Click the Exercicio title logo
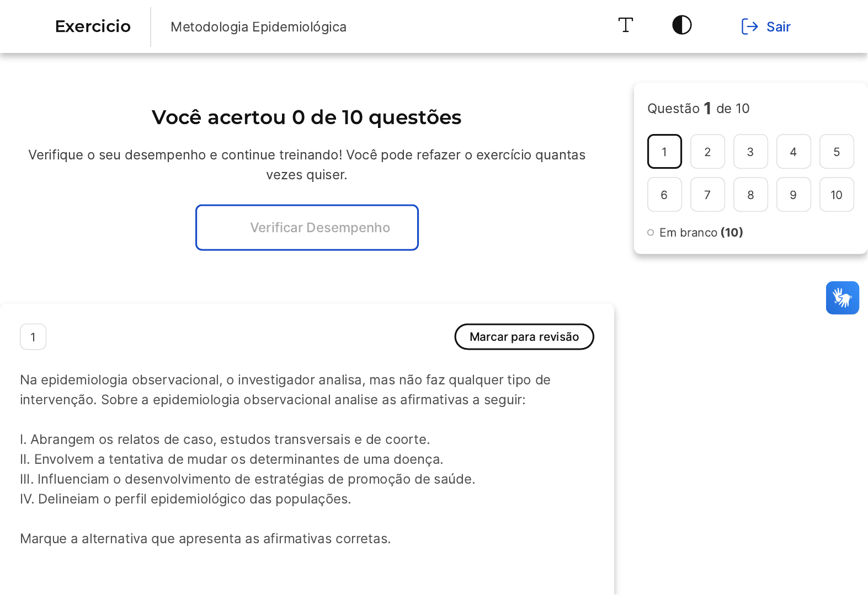The height and width of the screenshot is (595, 868). tap(93, 26)
